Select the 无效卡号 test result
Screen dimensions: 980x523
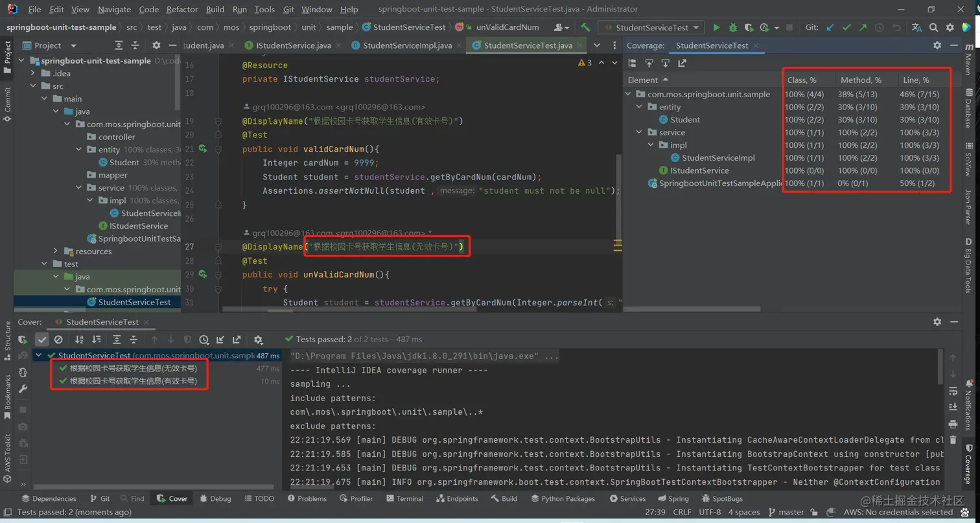[133, 368]
